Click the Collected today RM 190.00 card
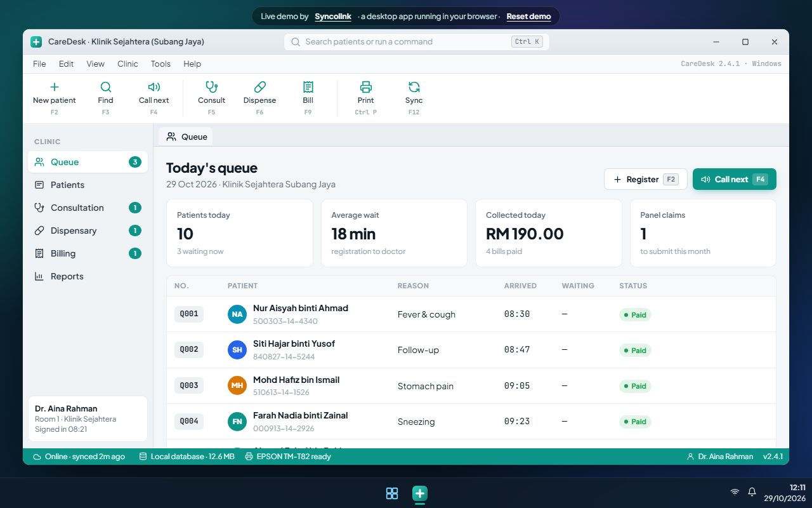This screenshot has height=508, width=812. click(x=548, y=233)
